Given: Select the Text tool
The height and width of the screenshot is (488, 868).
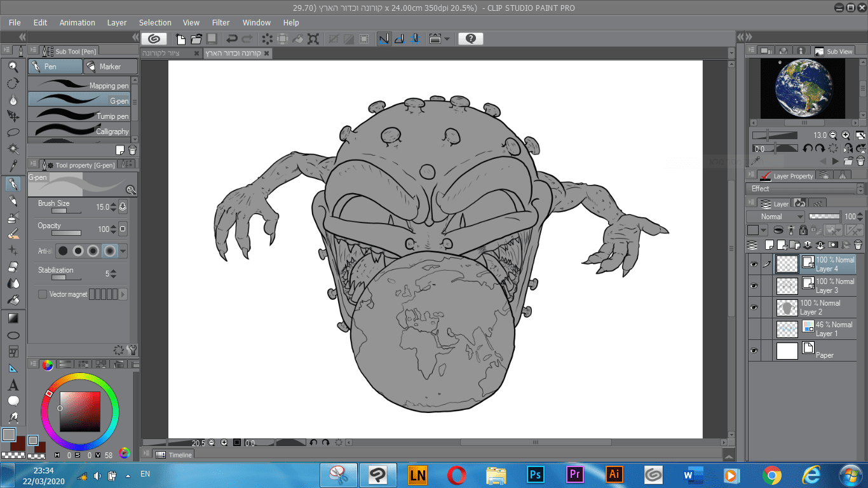Looking at the screenshot, I should (13, 385).
